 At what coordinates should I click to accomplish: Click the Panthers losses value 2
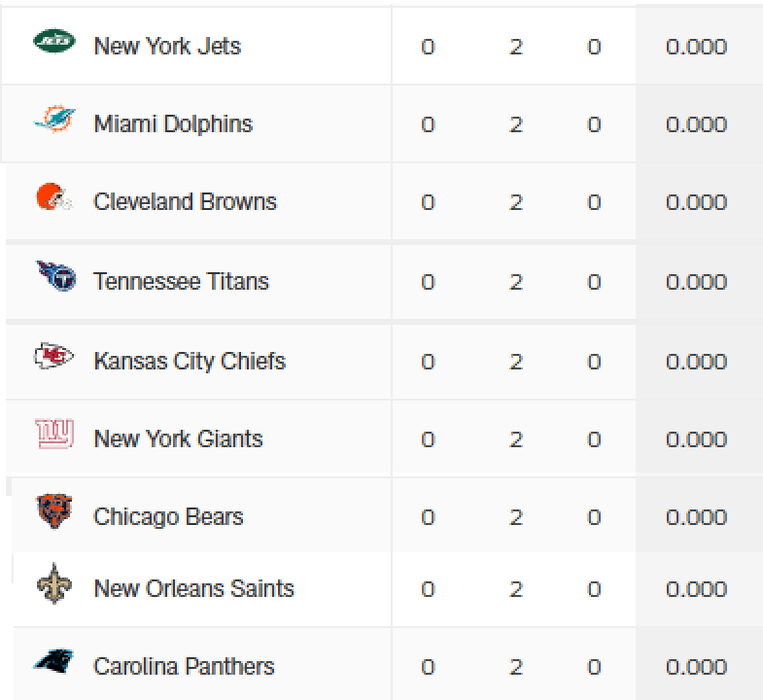(x=516, y=667)
